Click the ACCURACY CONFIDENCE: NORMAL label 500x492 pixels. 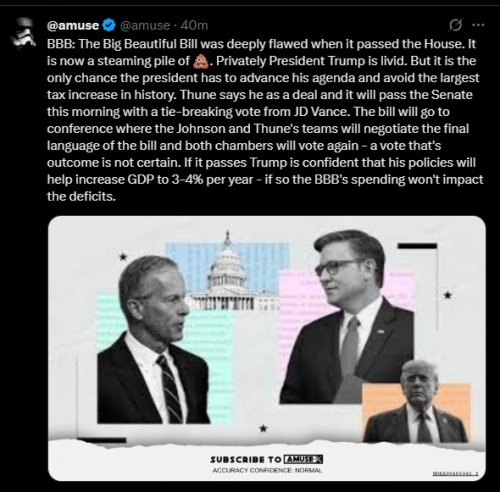tap(267, 470)
